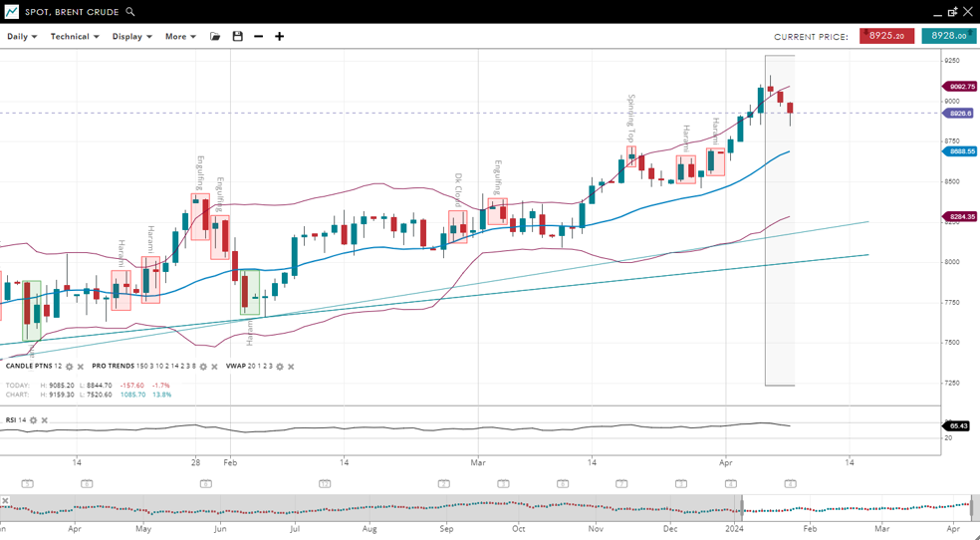This screenshot has width=980, height=540.
Task: Open VWAP indicator settings gear
Action: click(280, 367)
